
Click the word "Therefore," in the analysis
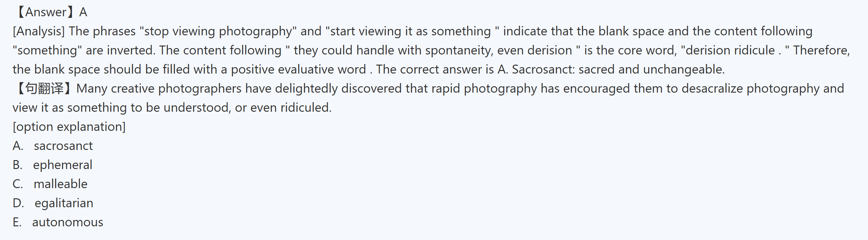tap(821, 50)
